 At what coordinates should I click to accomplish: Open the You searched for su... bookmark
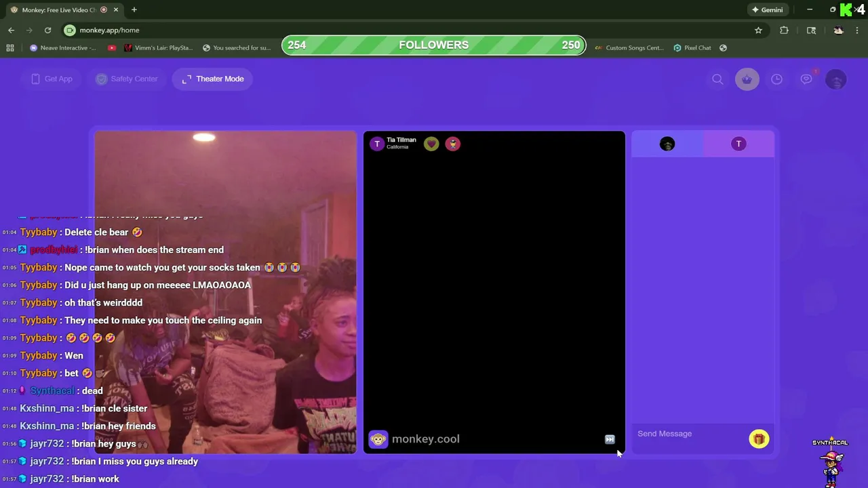point(237,47)
